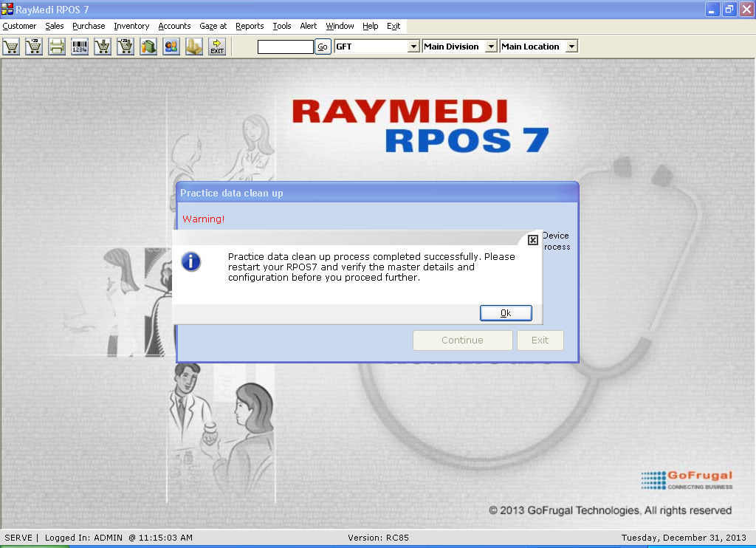Click the stacked coins accounts toolbar icon

coord(194,47)
